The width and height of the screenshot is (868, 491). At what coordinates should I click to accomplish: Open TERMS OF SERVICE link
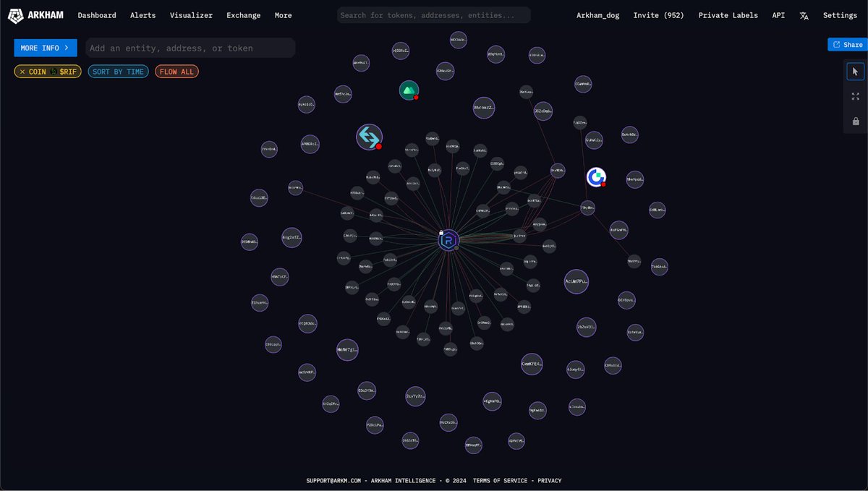[501, 481]
